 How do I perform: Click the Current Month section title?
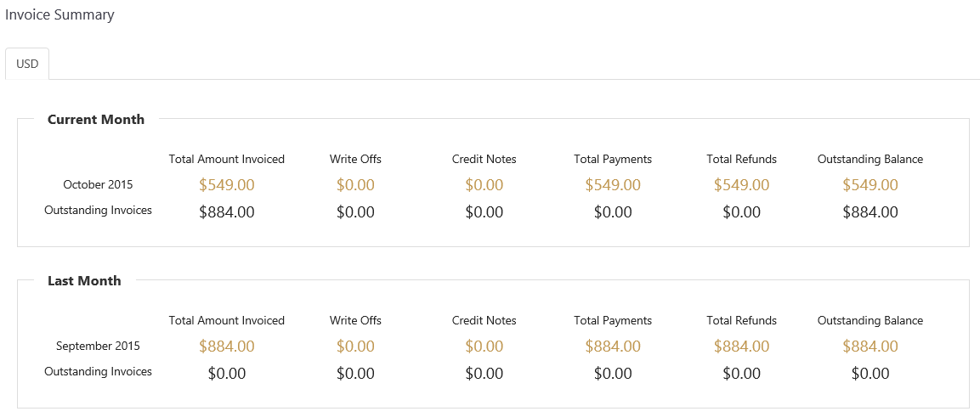[x=96, y=119]
